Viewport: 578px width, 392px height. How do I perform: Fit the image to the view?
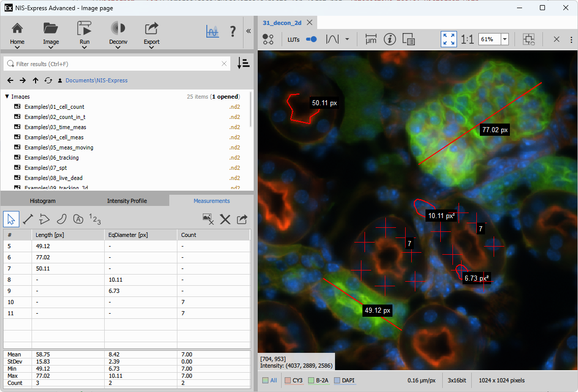click(448, 39)
